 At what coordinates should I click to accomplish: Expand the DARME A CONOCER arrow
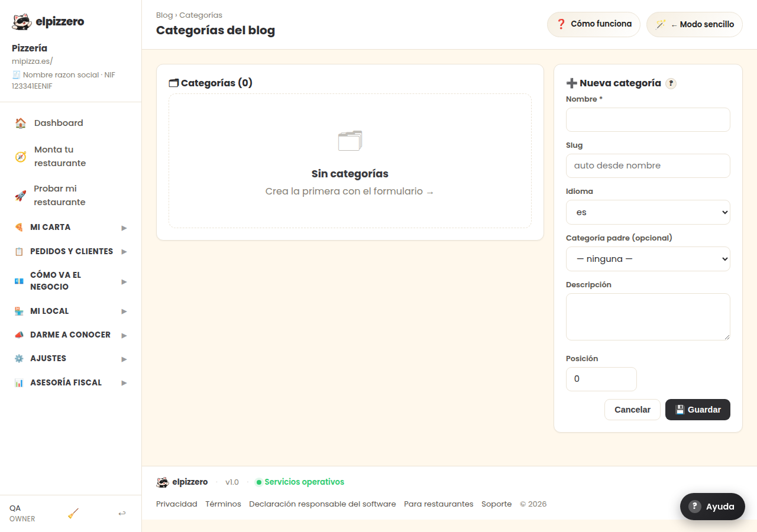124,335
